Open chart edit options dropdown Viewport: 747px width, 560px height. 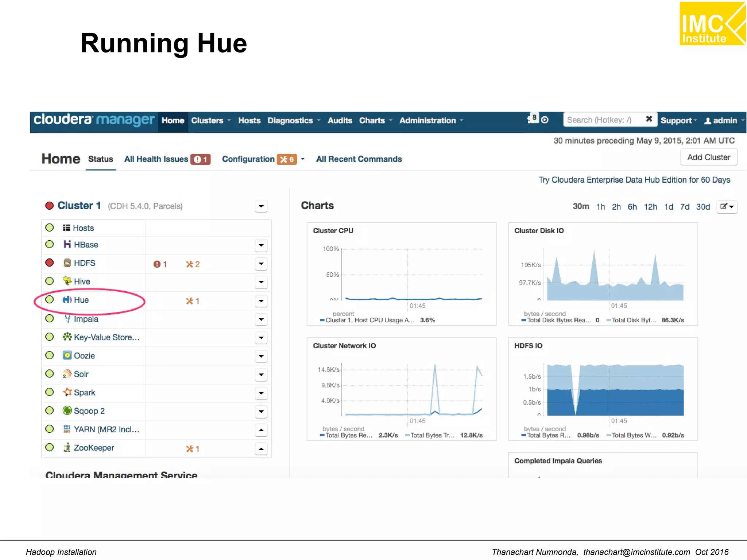[x=727, y=207]
